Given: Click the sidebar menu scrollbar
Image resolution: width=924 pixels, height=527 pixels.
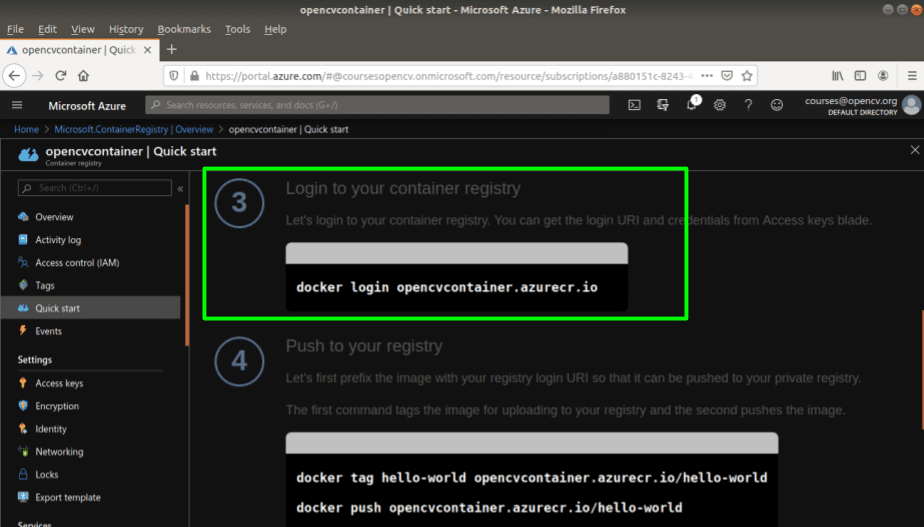Looking at the screenshot, I should pyautogui.click(x=187, y=275).
